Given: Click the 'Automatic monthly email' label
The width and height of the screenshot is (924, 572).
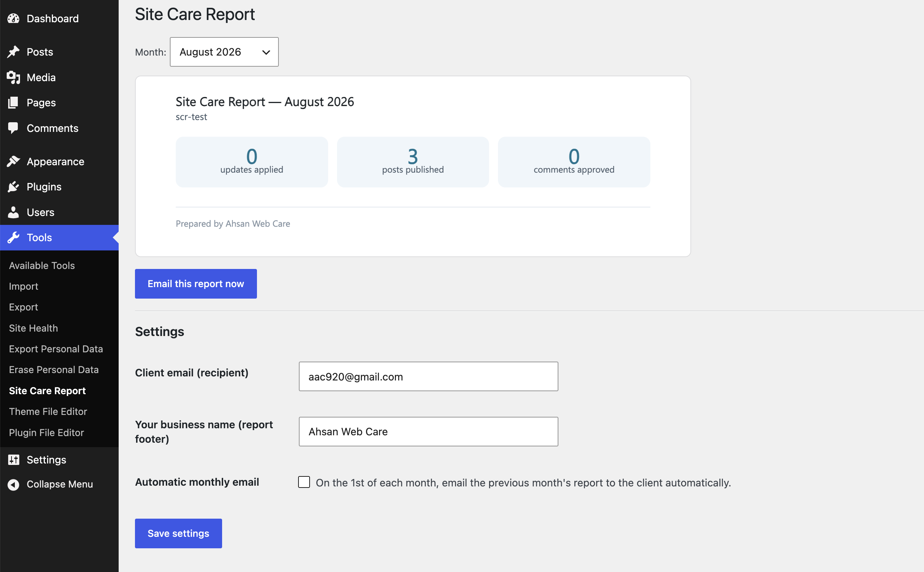Looking at the screenshot, I should (x=197, y=482).
